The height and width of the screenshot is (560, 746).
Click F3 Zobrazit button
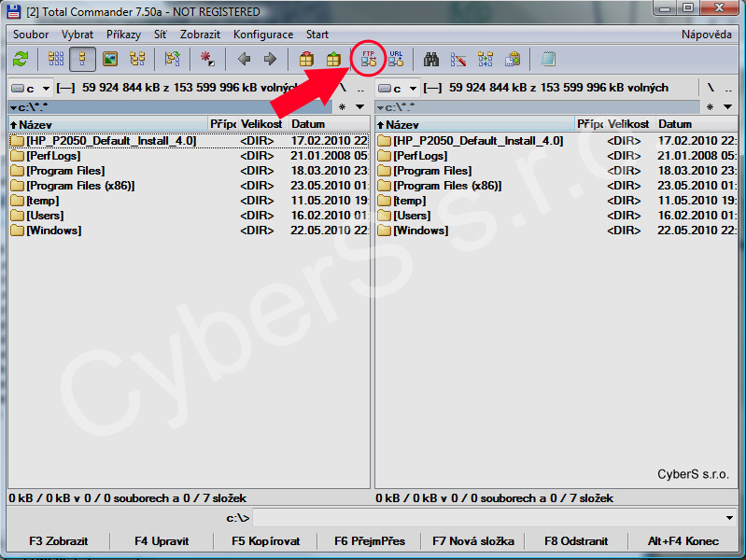pos(59,541)
